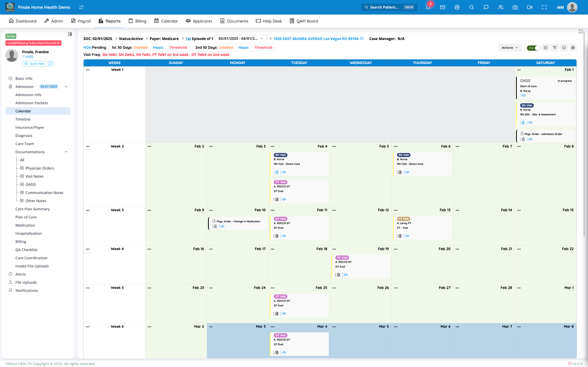Click the checkbox select icon near Flat toggle
Screen dimensions: 588x367
pyautogui.click(x=546, y=47)
